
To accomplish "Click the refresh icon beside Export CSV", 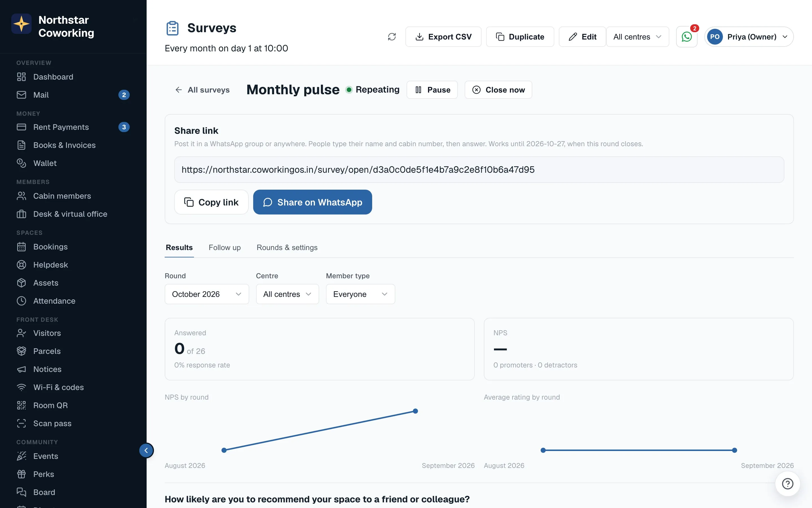I will (392, 37).
